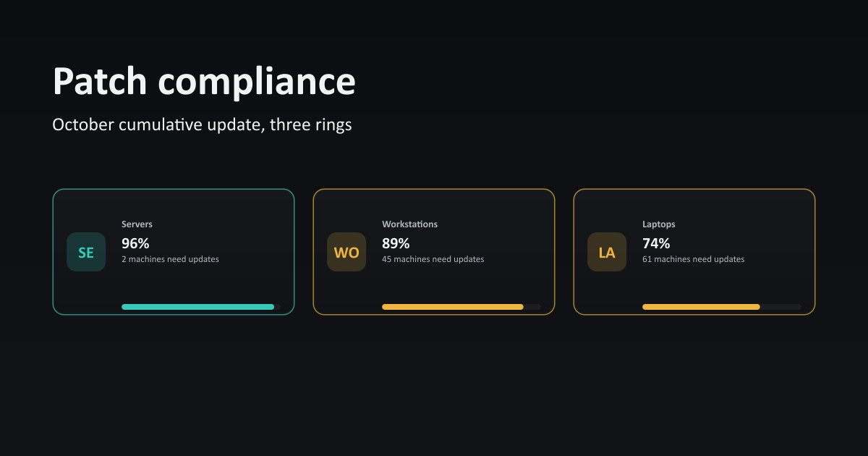Select the Servers card label

[x=137, y=224]
